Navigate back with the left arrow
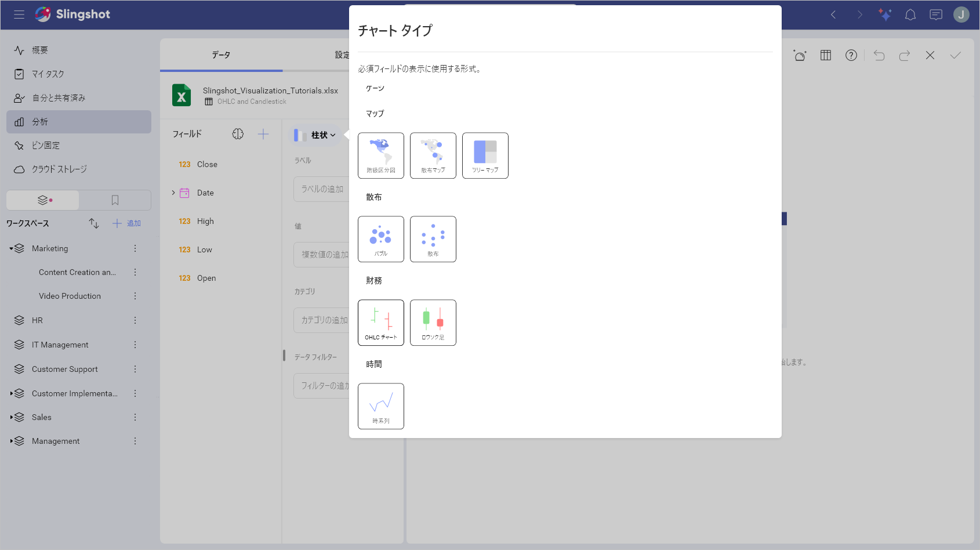The image size is (980, 550). [x=833, y=15]
